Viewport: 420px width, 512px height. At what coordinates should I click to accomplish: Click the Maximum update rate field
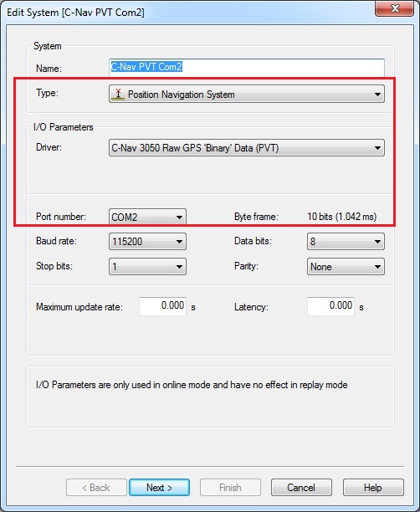[162, 306]
